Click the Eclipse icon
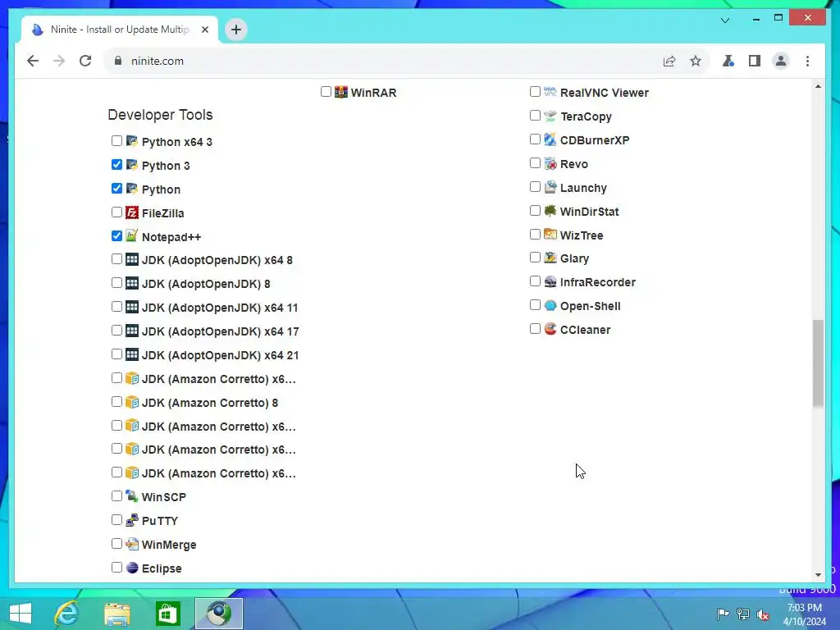This screenshot has height=630, width=840. click(132, 568)
